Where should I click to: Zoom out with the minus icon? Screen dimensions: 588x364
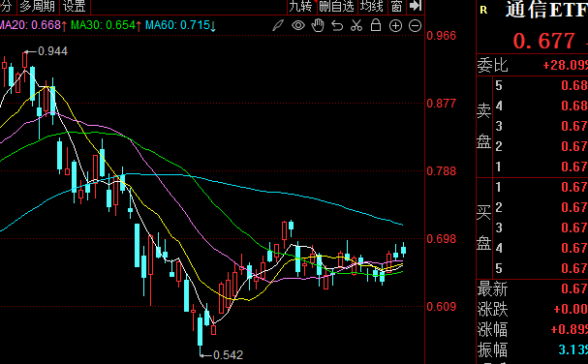(416, 25)
